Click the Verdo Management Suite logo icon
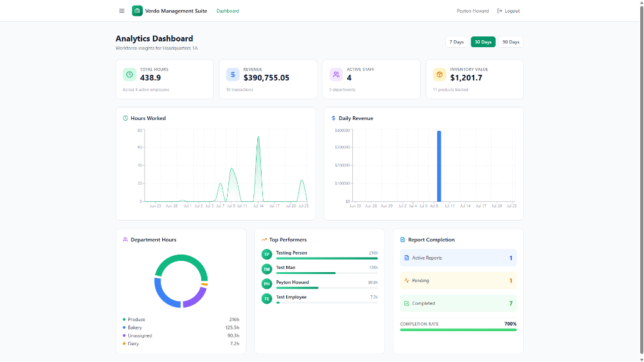Viewport: 644px width, 362px height. coord(137,11)
